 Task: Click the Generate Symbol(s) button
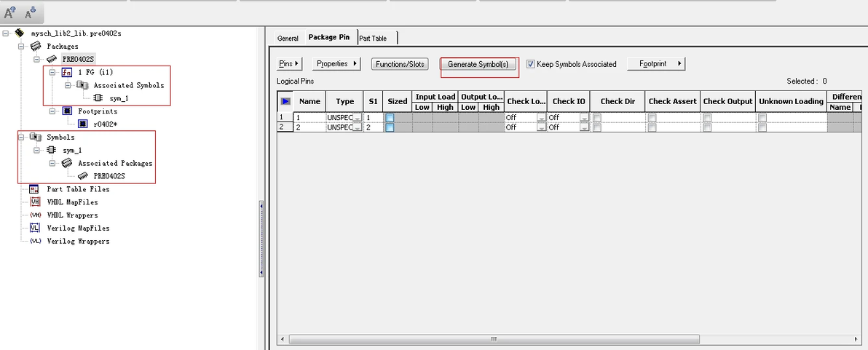point(479,64)
